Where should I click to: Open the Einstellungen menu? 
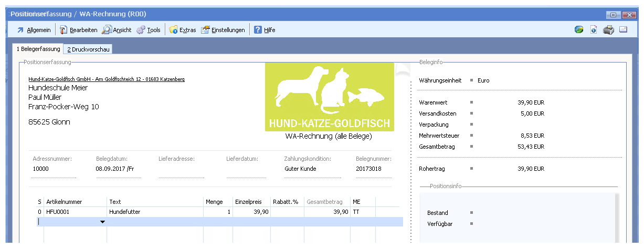[x=223, y=30]
